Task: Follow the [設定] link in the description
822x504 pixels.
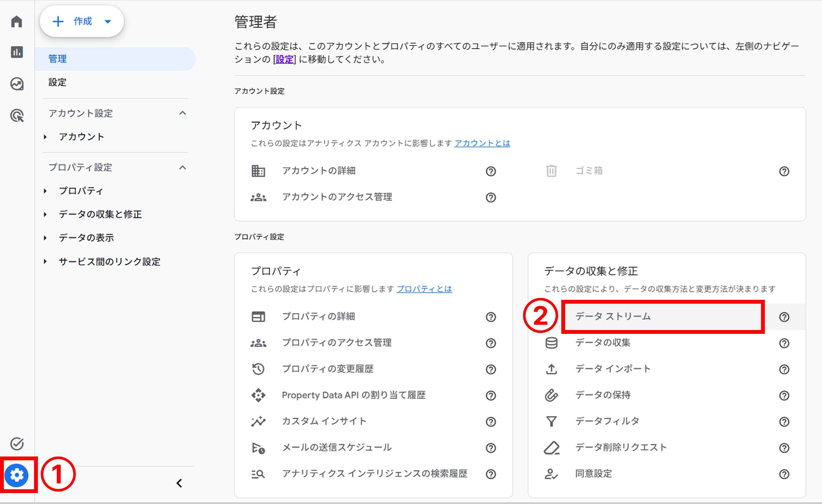Action: click(284, 59)
